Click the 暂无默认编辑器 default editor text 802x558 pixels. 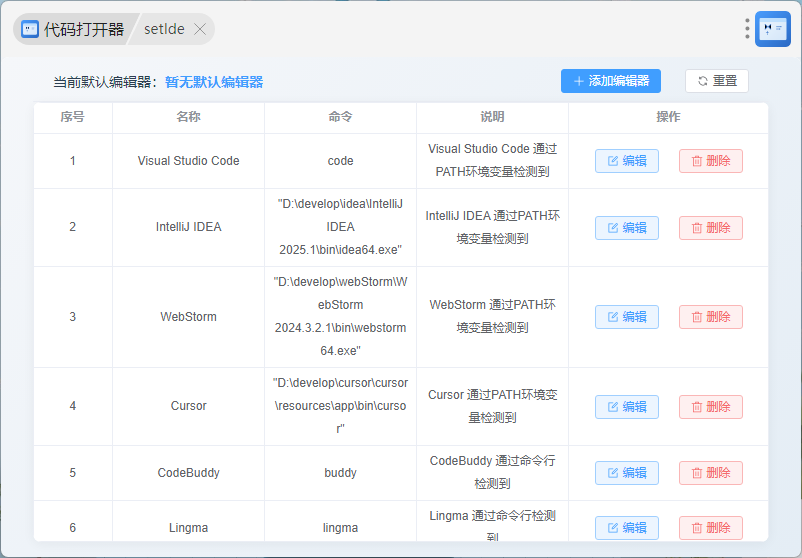(x=214, y=82)
